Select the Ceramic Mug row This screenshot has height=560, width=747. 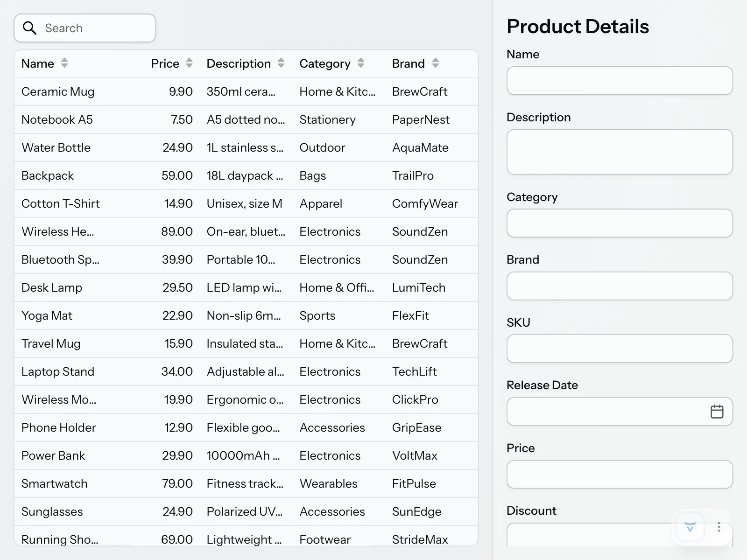tap(246, 91)
